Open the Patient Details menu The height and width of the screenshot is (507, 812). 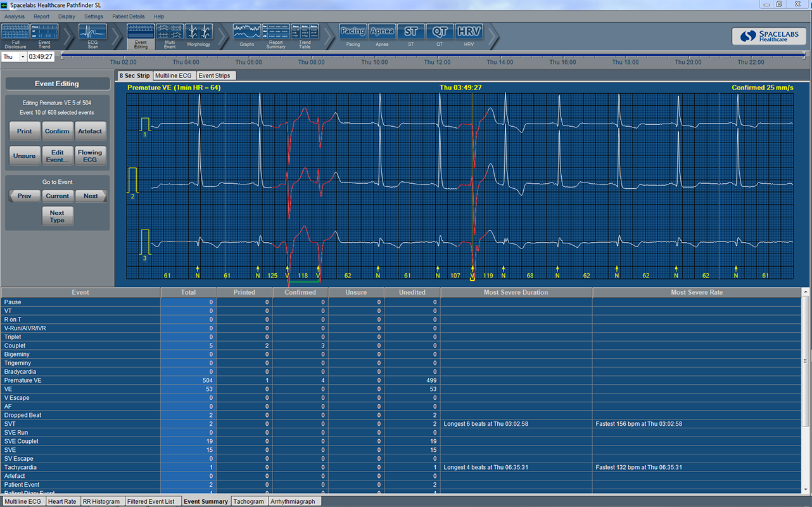129,16
